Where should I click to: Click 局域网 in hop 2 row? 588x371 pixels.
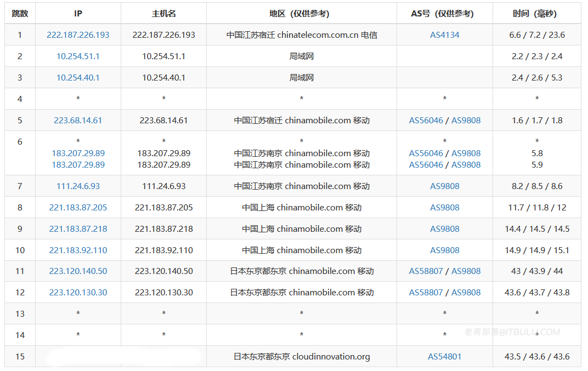tap(302, 56)
